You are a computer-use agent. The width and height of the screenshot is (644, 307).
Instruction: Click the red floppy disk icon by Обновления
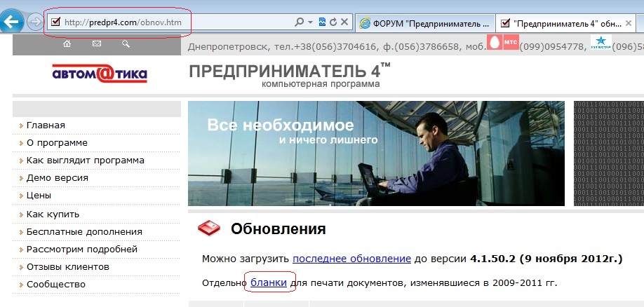[209, 228]
